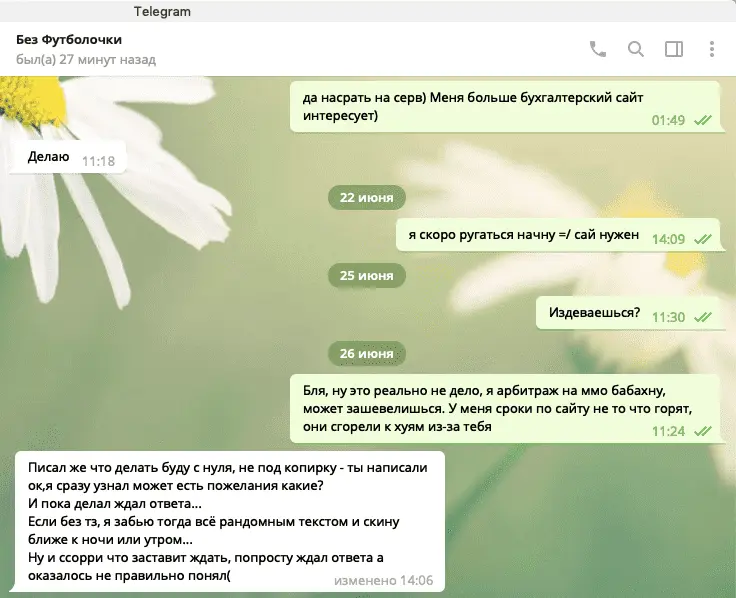Screen dimensions: 736x598
Task: Open the three-dot more options menu
Action: point(712,49)
